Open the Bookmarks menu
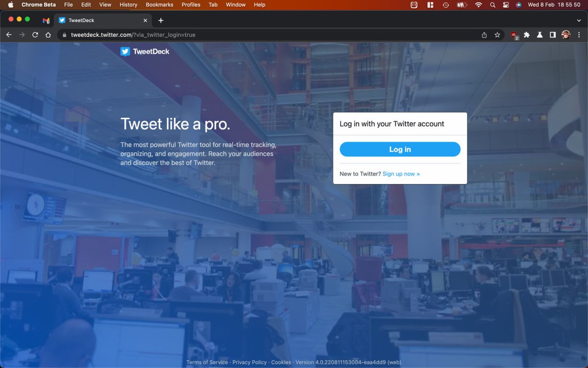The width and height of the screenshot is (588, 368). click(x=159, y=5)
